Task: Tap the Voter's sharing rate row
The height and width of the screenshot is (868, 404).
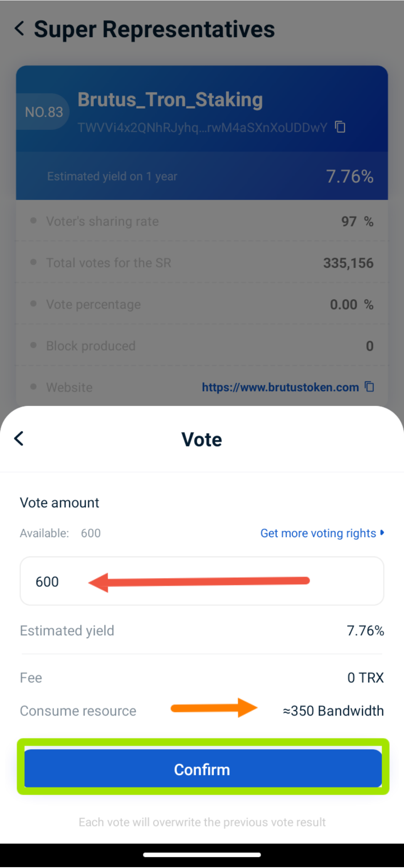Action: 202,221
